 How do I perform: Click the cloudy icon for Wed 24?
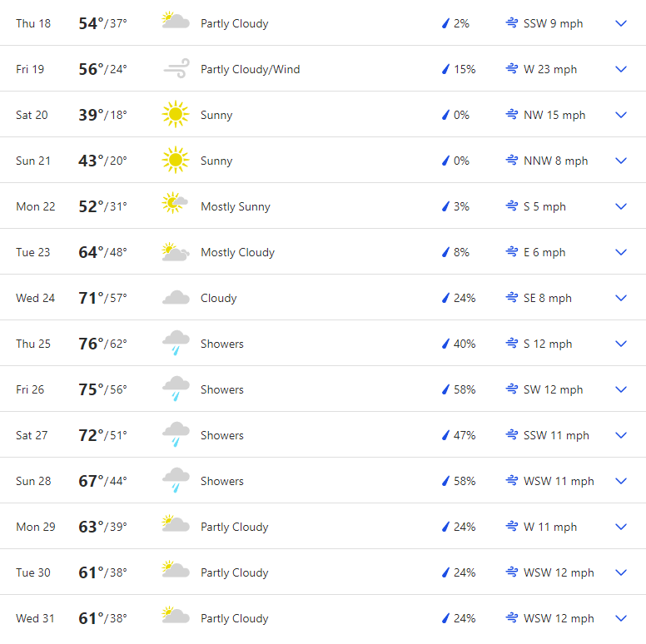pyautogui.click(x=176, y=297)
